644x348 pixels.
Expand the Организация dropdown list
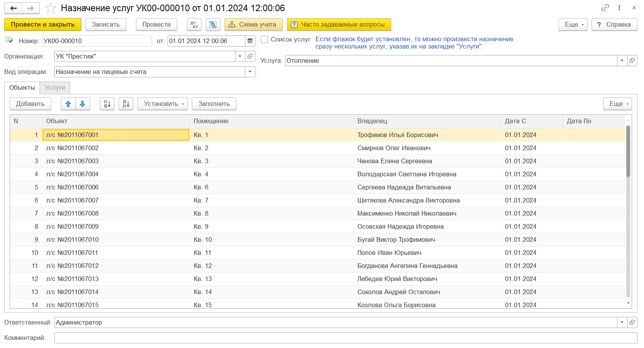240,57
